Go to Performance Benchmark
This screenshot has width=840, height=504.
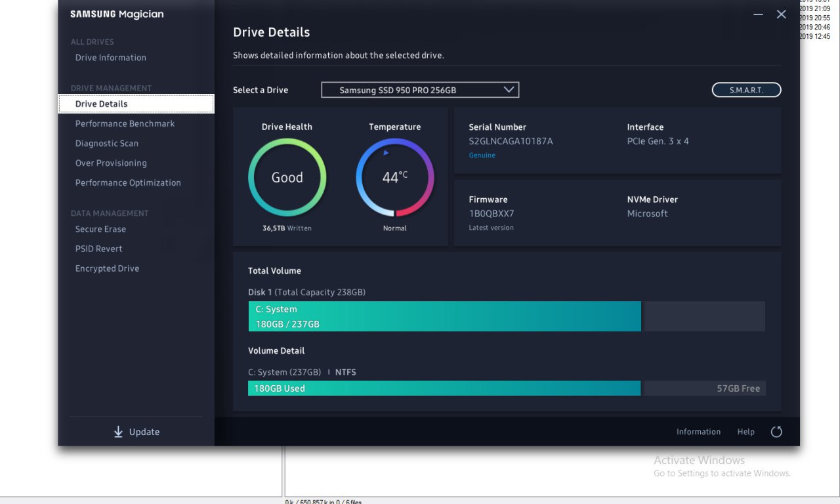pyautogui.click(x=125, y=123)
